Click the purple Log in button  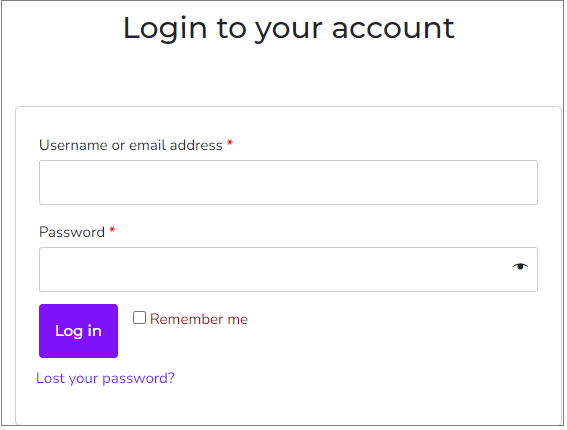(x=79, y=332)
